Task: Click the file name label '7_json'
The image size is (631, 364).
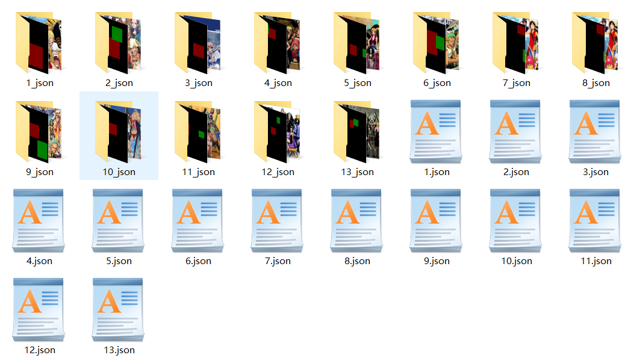Action: (x=517, y=83)
